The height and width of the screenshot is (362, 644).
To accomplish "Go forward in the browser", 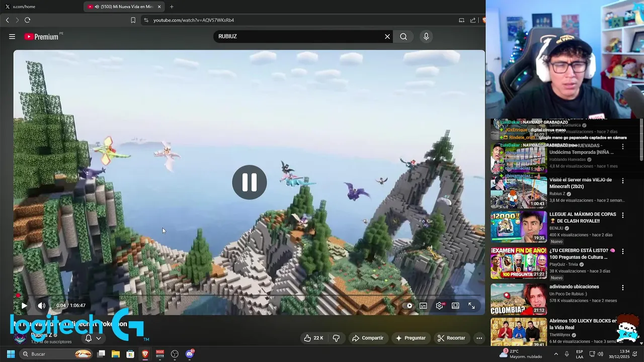I will (17, 20).
